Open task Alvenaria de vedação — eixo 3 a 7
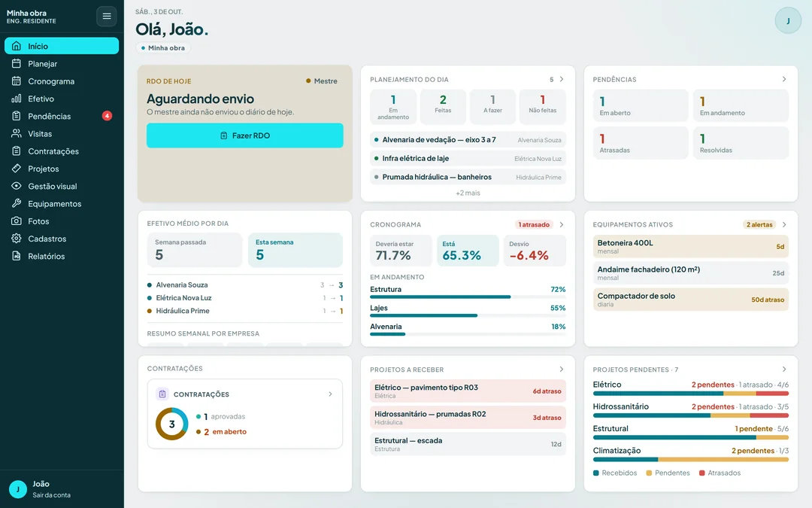 (x=468, y=140)
